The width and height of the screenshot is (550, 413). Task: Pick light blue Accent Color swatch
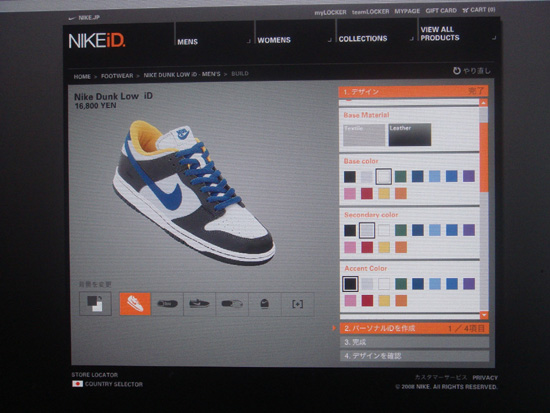(x=435, y=284)
